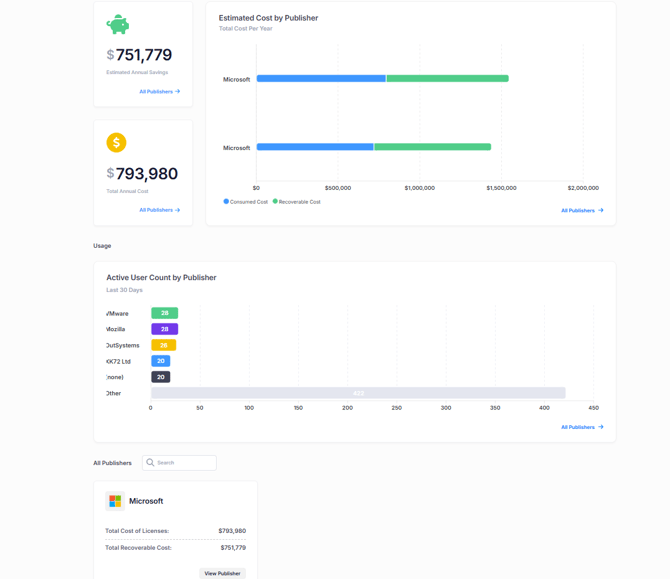Click the Estimated Cost by Publisher title
This screenshot has height=579, width=670.
268,18
